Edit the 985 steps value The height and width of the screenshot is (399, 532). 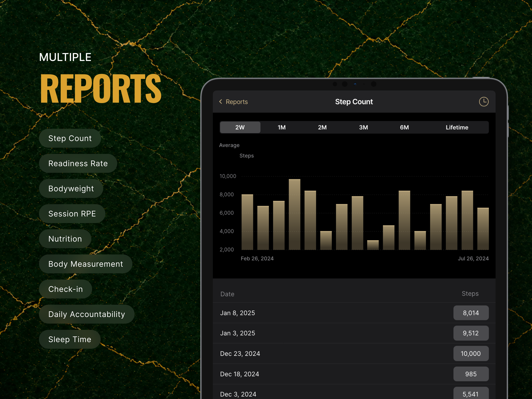point(471,374)
